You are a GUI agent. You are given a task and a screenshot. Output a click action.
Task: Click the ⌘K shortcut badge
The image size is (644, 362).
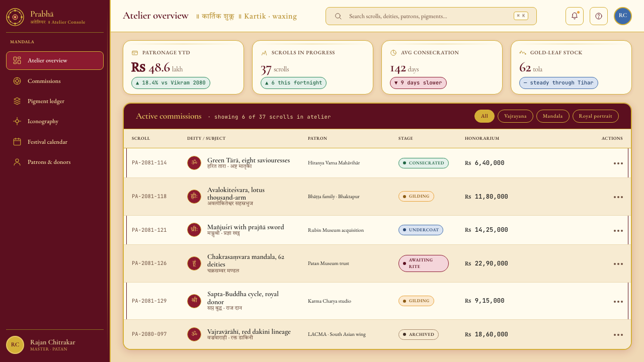click(x=521, y=16)
